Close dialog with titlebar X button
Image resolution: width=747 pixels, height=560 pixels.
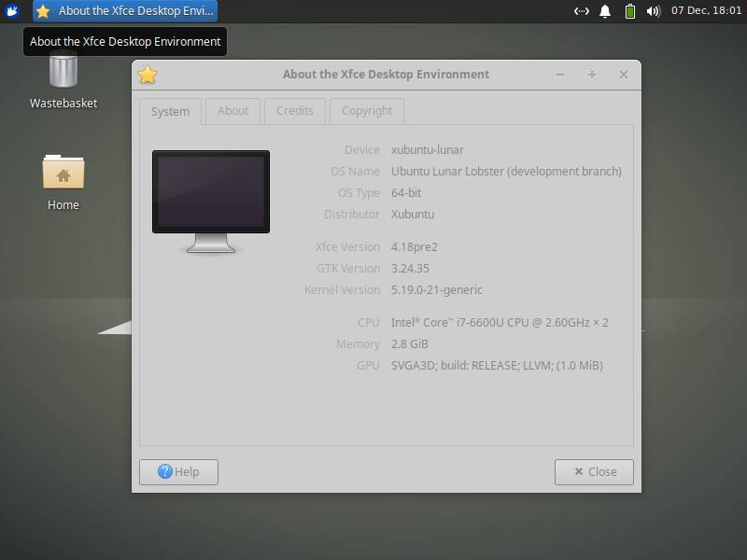coord(623,75)
